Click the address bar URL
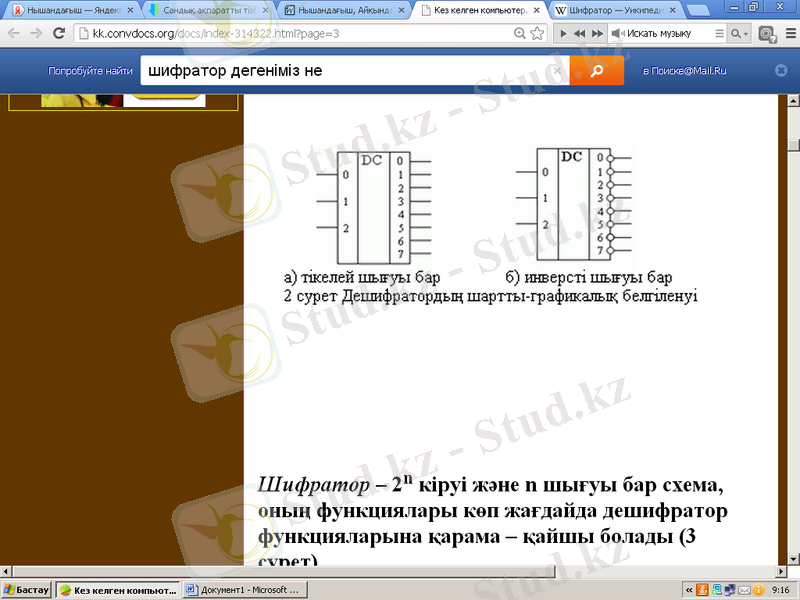The height and width of the screenshot is (600, 800). pyautogui.click(x=216, y=34)
